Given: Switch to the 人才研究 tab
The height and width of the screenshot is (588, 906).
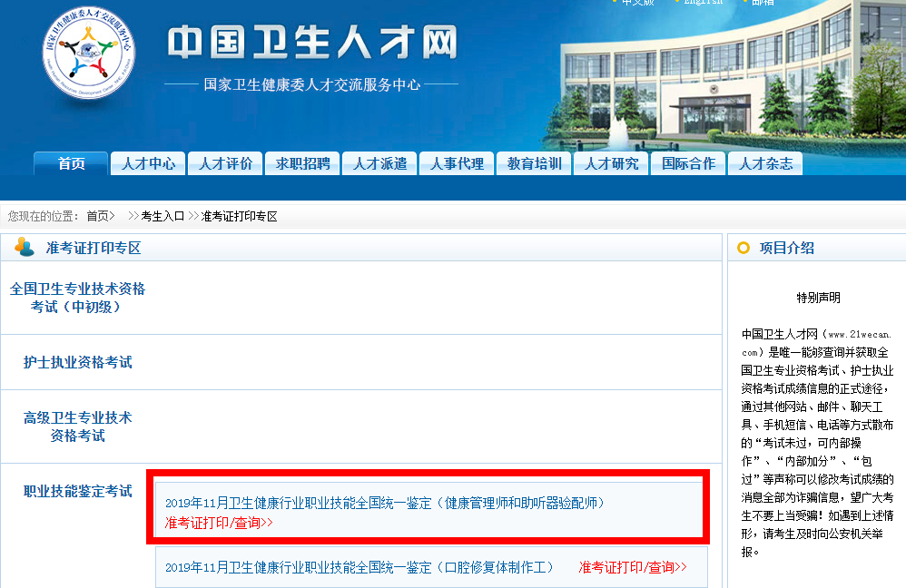Looking at the screenshot, I should click(x=611, y=163).
